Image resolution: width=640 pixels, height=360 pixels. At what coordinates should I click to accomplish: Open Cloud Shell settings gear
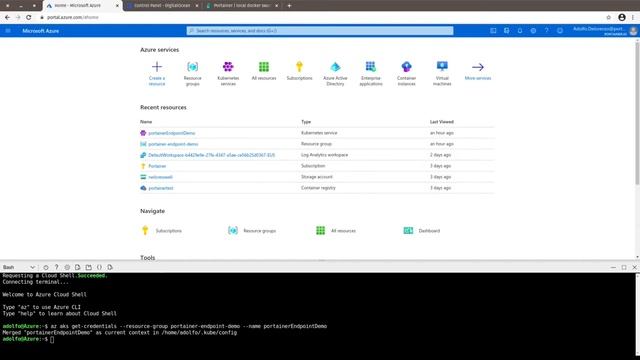click(x=67, y=267)
